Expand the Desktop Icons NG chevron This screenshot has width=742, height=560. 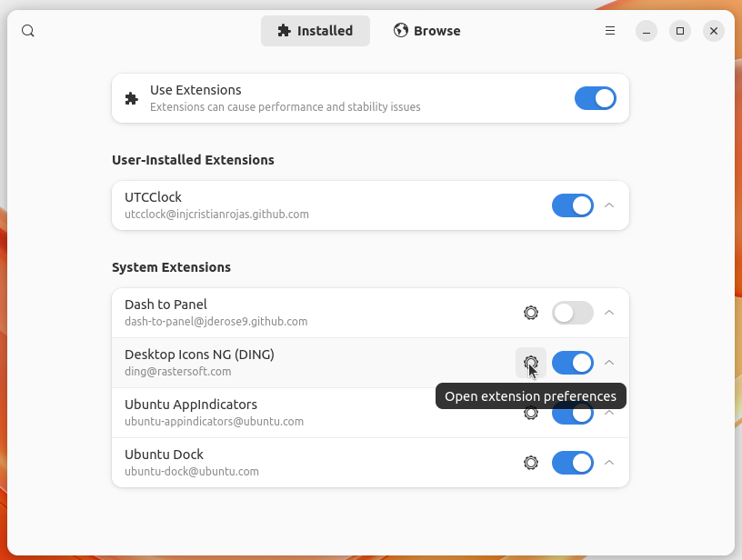pyautogui.click(x=609, y=363)
